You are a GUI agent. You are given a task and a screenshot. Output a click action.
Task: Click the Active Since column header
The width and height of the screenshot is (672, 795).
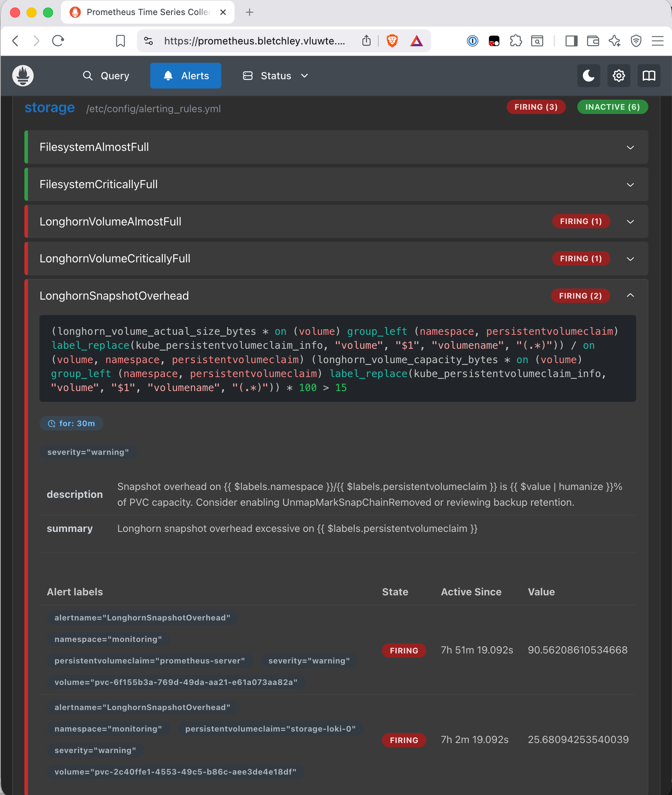tap(471, 592)
